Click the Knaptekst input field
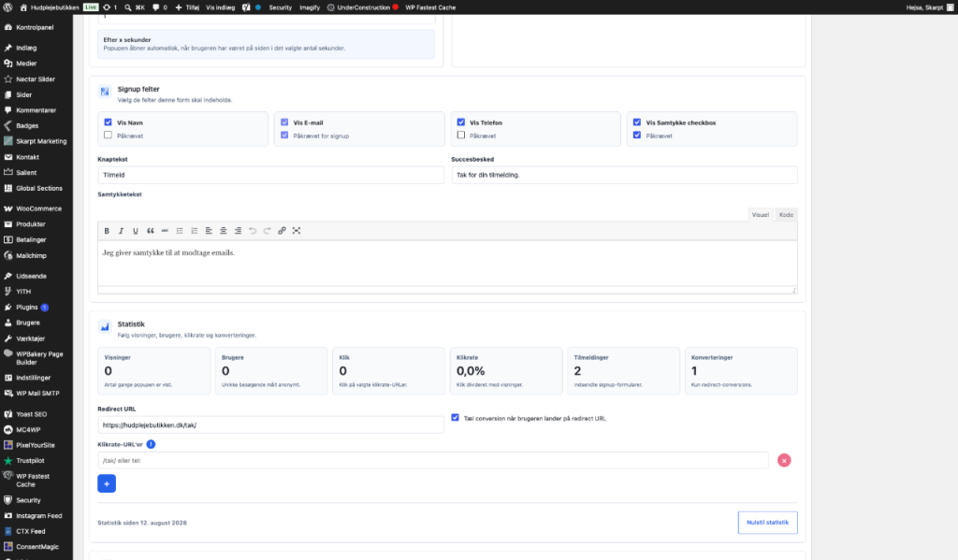 (x=270, y=175)
